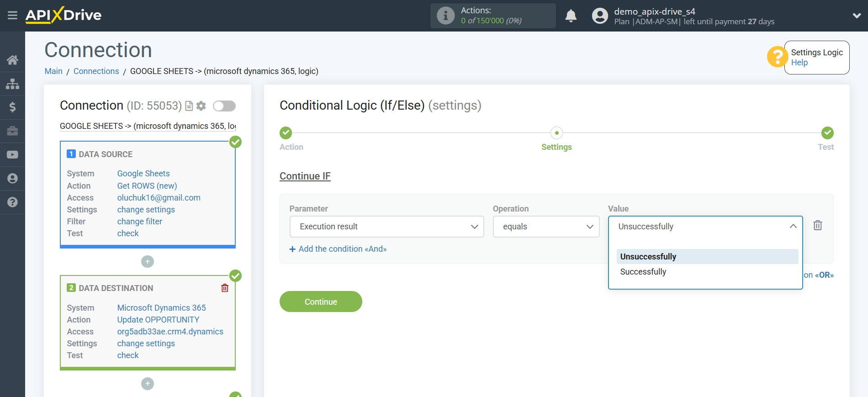868x397 pixels.
Task: Open the Actions info icon
Action: (445, 16)
